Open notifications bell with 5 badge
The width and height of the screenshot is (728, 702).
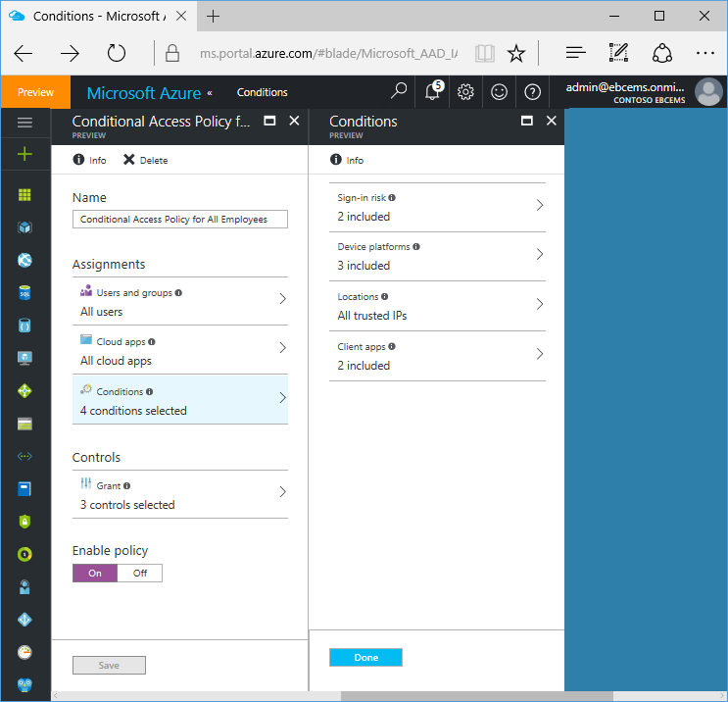coord(433,90)
